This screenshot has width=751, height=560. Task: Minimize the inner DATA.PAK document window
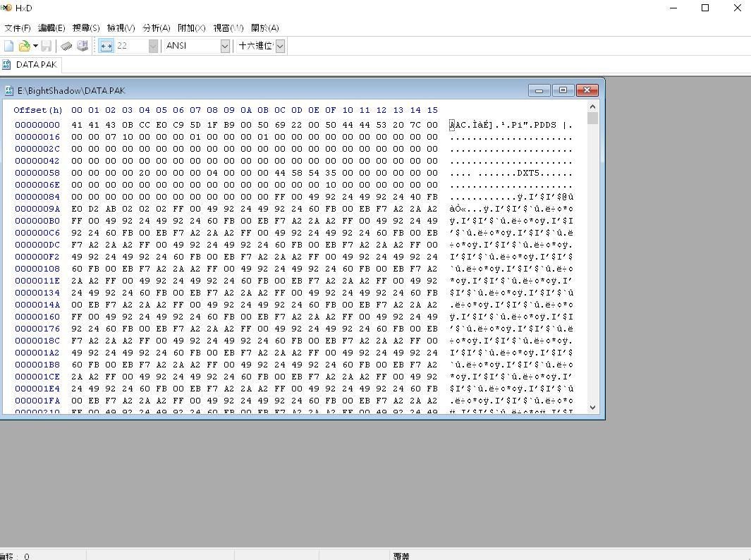(539, 90)
